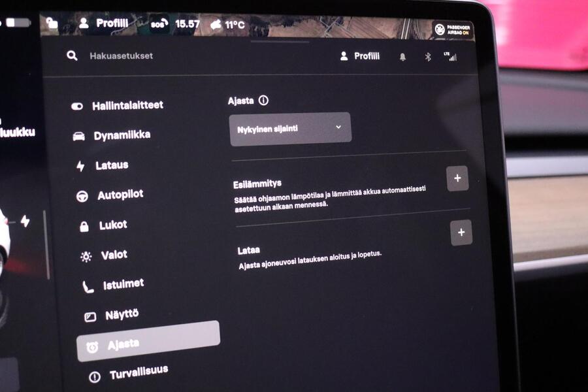Open Bluetooth settings icon

[x=428, y=57]
